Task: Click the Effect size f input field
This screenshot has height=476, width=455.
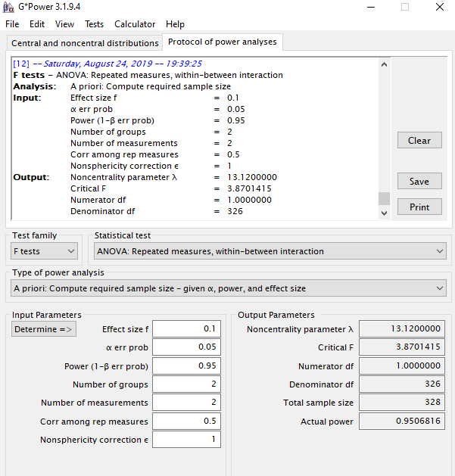Action: (186, 328)
